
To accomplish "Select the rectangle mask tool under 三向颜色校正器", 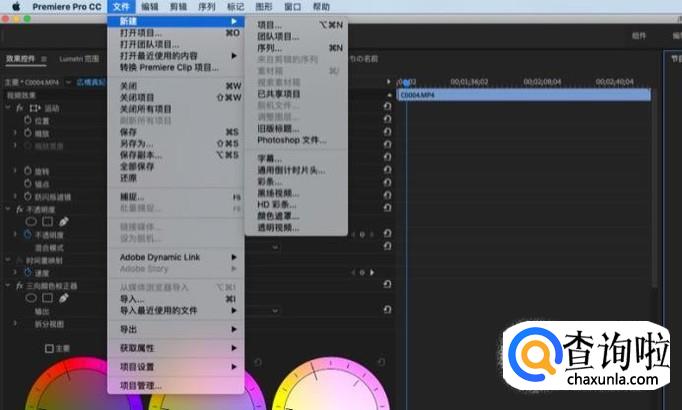I will tap(45, 297).
